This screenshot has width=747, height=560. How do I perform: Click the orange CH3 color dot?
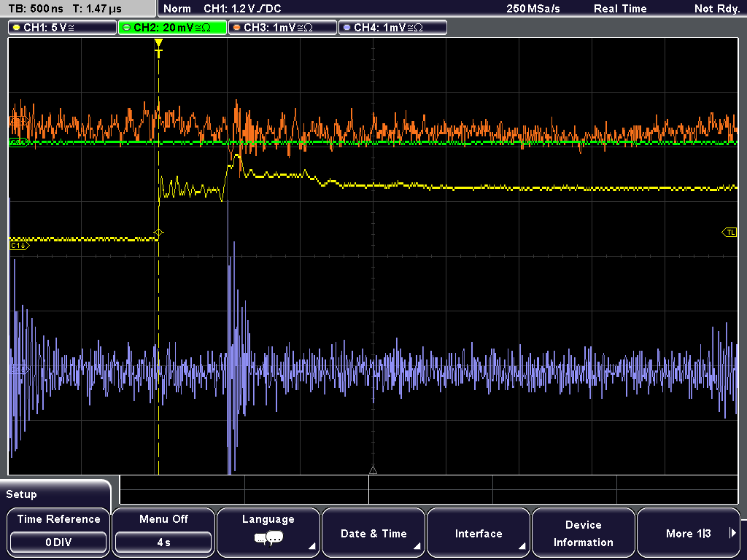click(x=237, y=28)
